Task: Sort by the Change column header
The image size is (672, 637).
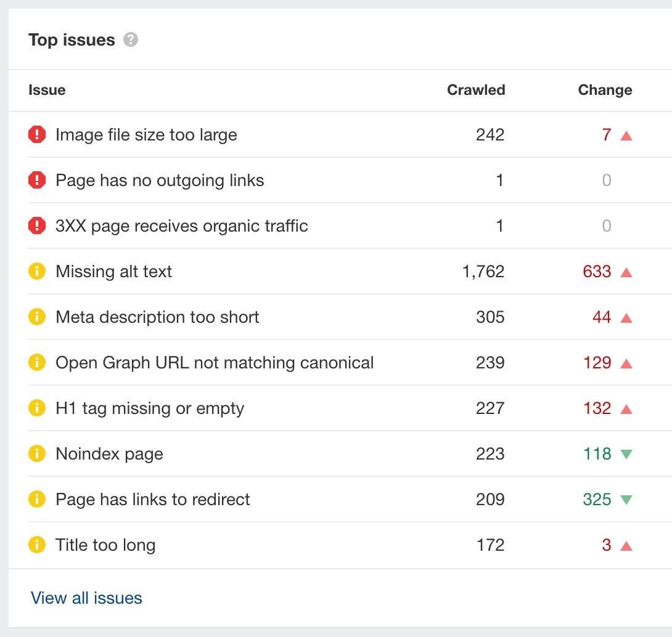Action: tap(605, 90)
